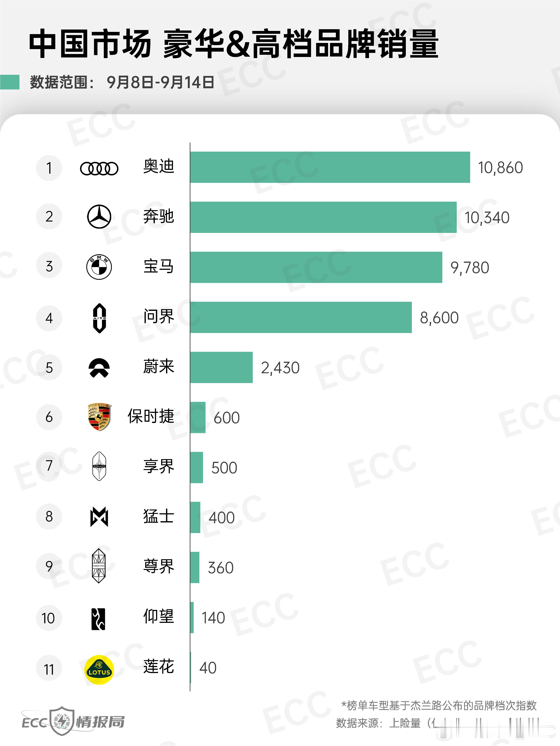
Task: Click the AITO brand logo
Action: [99, 318]
